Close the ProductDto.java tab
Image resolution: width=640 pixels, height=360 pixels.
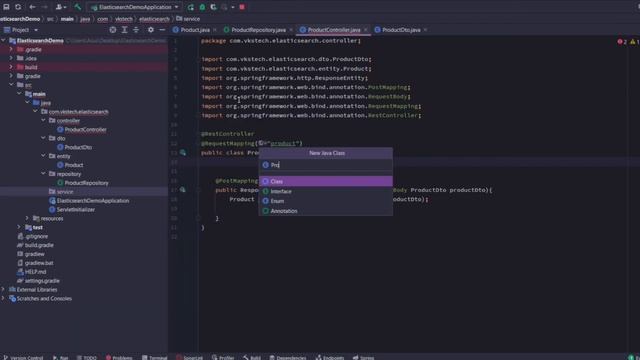click(425, 30)
